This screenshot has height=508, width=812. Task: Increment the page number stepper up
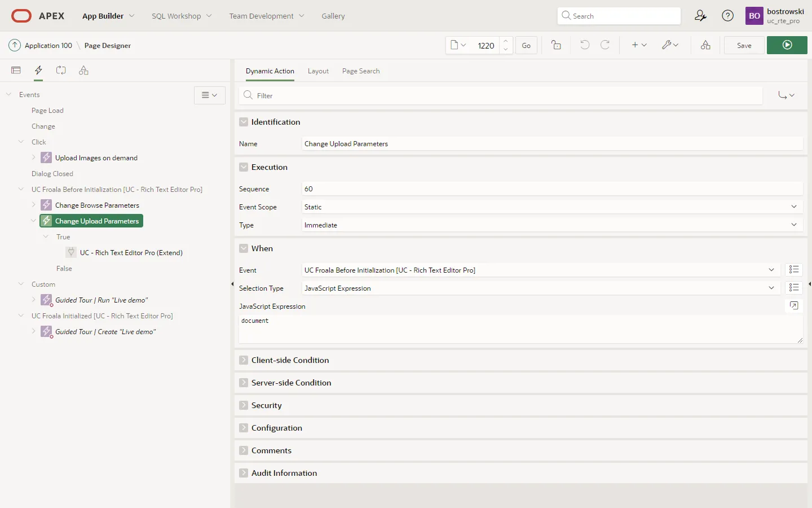(506, 41)
